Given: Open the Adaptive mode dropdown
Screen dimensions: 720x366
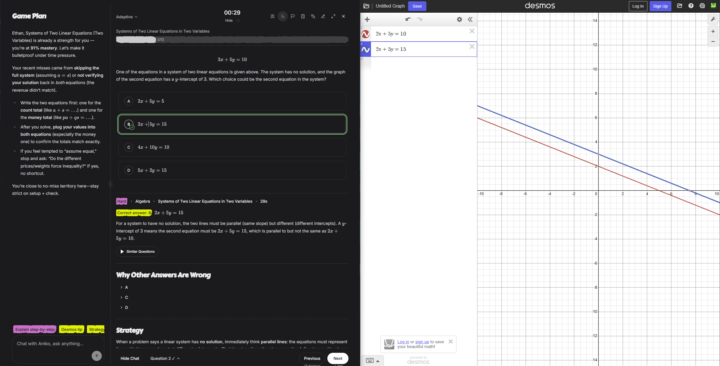Looking at the screenshot, I should [126, 17].
